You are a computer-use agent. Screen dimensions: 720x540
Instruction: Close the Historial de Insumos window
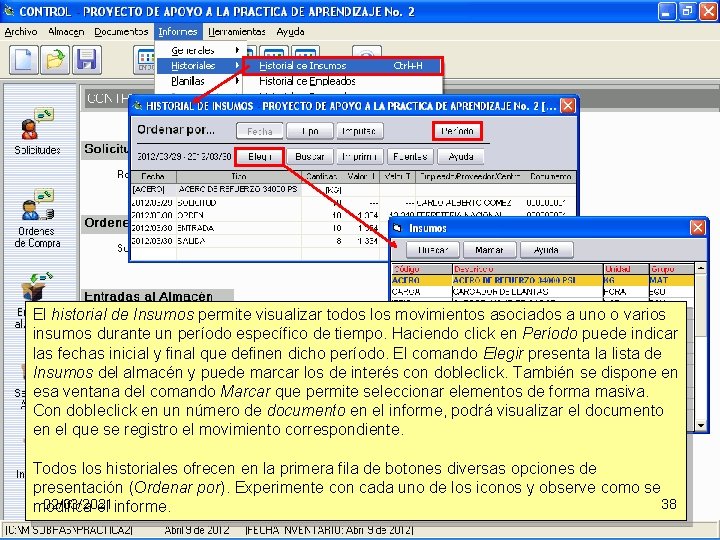point(568,106)
